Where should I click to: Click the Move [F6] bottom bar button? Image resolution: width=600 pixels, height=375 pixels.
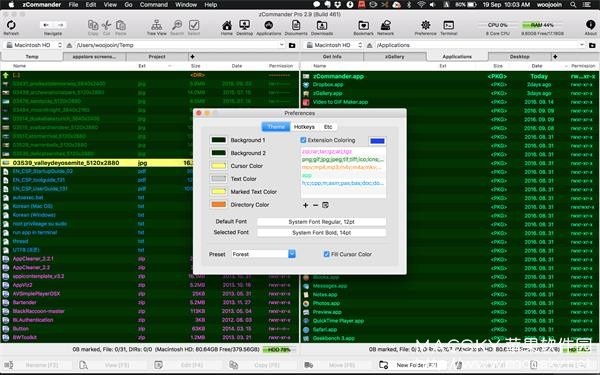[330, 365]
